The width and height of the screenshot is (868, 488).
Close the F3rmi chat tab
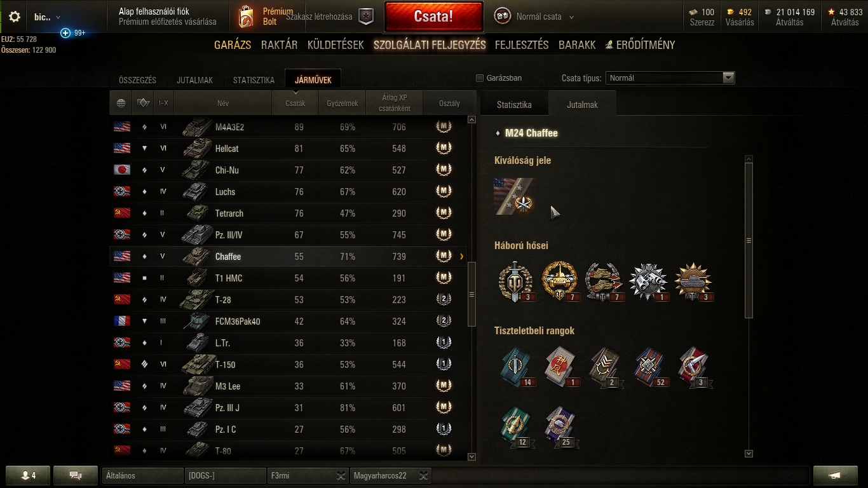point(341,475)
